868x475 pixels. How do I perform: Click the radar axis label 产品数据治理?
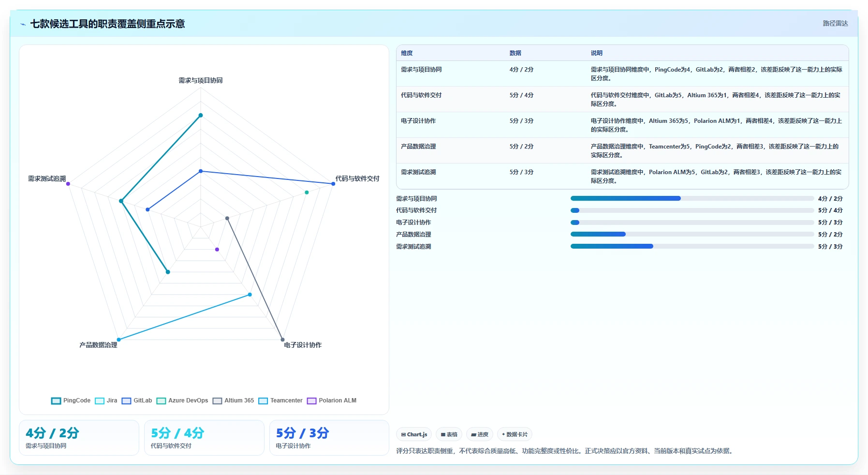point(98,345)
